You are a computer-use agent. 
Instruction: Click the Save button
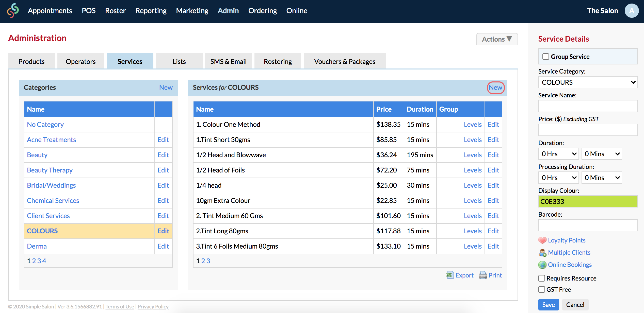[549, 305]
